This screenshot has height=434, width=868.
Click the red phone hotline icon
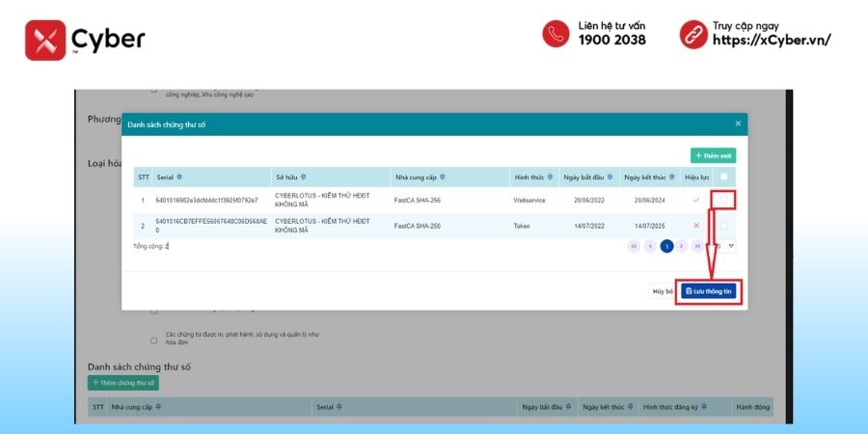[x=556, y=34]
